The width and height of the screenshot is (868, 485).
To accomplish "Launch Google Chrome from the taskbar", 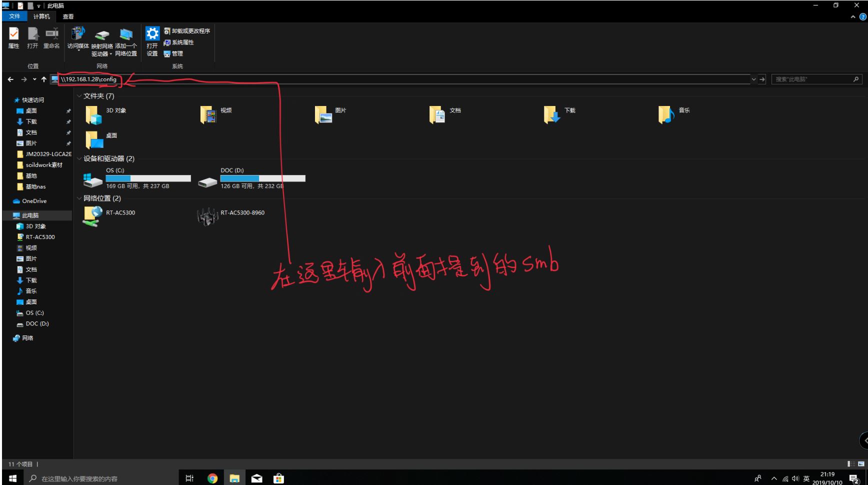I will pos(212,478).
